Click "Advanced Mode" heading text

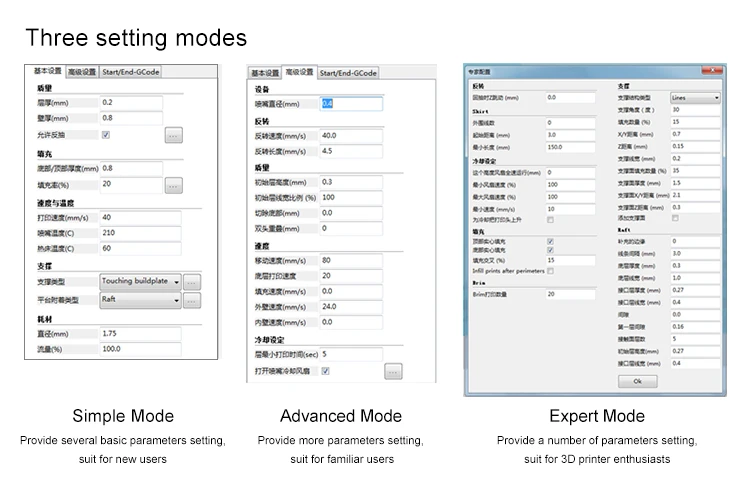click(x=341, y=416)
